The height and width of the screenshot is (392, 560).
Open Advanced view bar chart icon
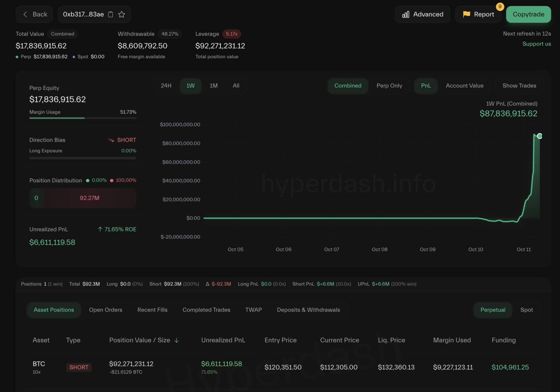coord(406,14)
